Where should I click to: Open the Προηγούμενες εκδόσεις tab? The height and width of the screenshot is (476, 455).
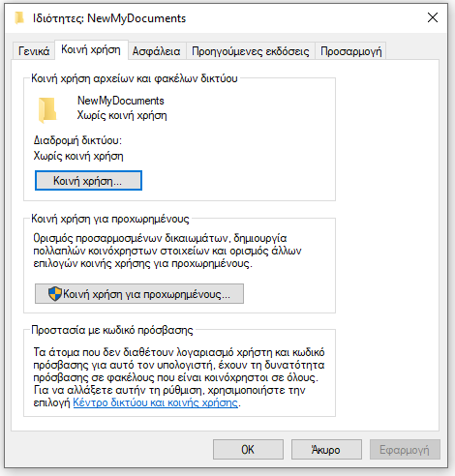coord(251,51)
